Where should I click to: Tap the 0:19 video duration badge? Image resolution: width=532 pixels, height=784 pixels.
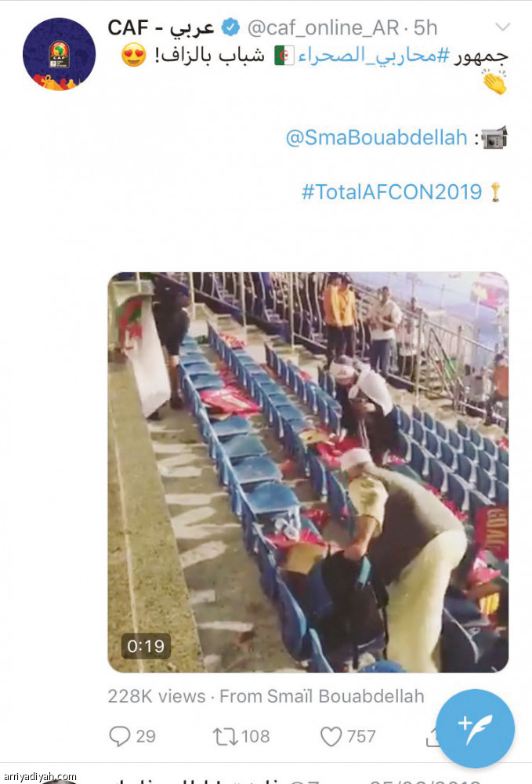tap(146, 646)
